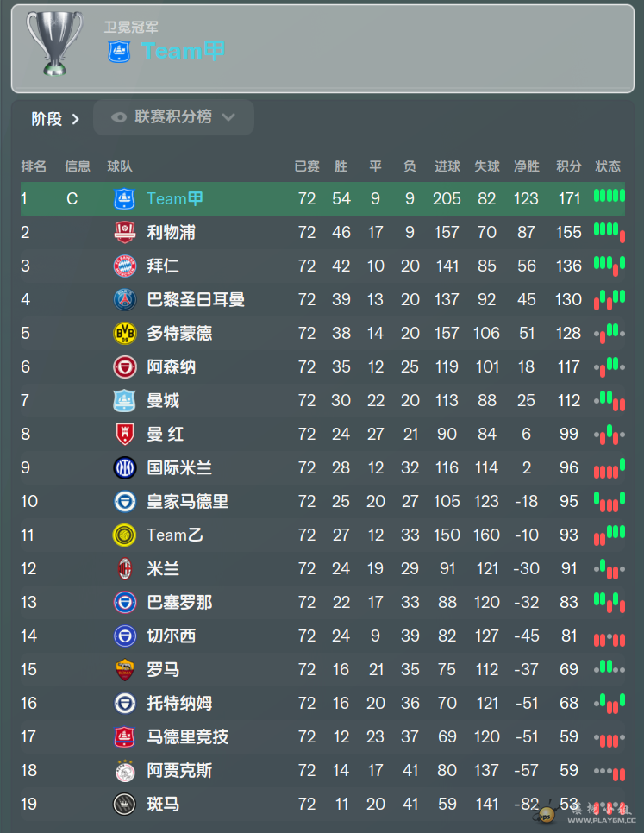Click Team甲 form status bars

[x=609, y=196]
